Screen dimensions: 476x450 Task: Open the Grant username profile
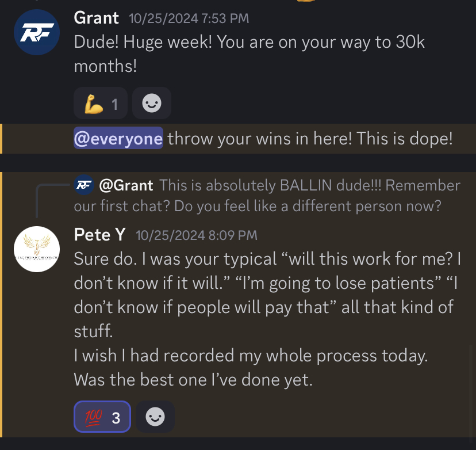[96, 17]
